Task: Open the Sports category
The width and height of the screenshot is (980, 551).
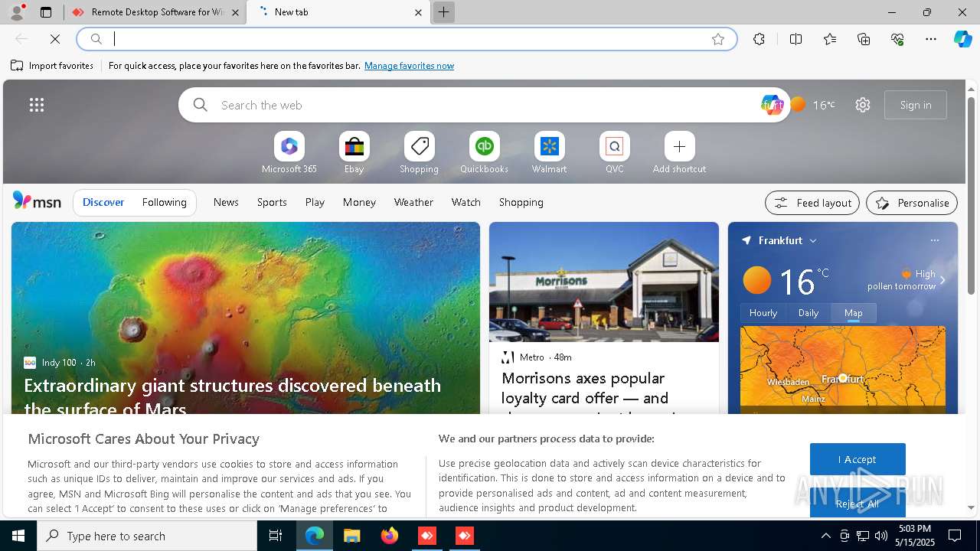Action: tap(272, 202)
